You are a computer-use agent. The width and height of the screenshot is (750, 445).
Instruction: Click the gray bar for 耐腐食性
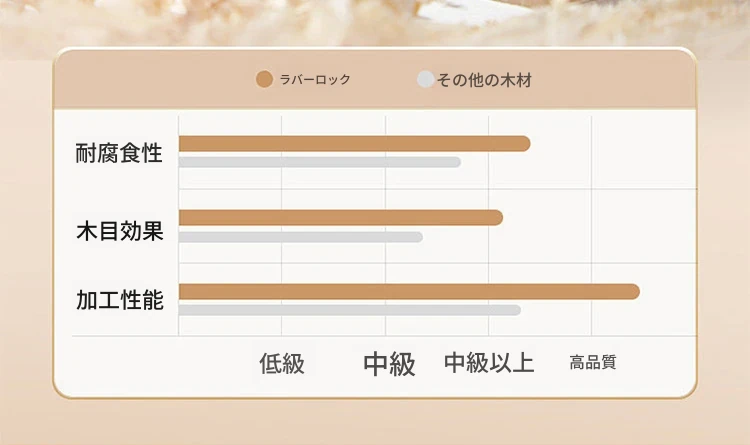pyautogui.click(x=320, y=162)
